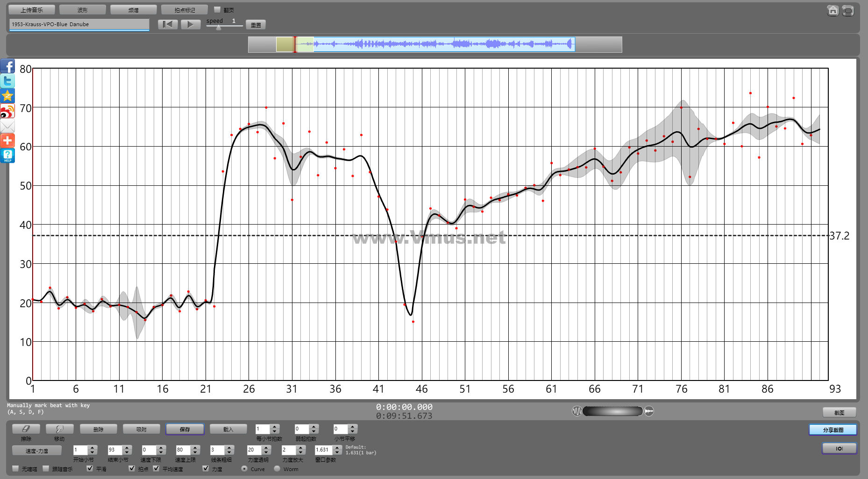The image size is (868, 479).
Task: Uncheck the 平滑 smoothing checkbox
Action: (x=90, y=468)
